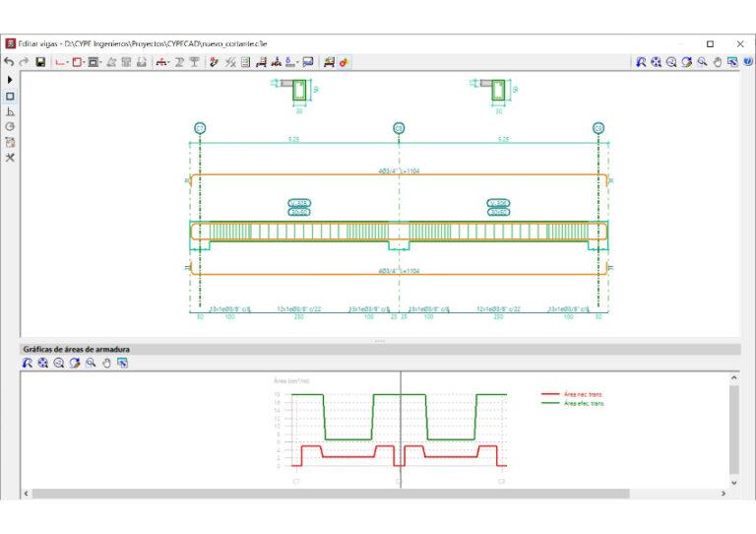Click the right arrow of the horizontal scrollbar
The height and width of the screenshot is (534, 756).
[724, 494]
